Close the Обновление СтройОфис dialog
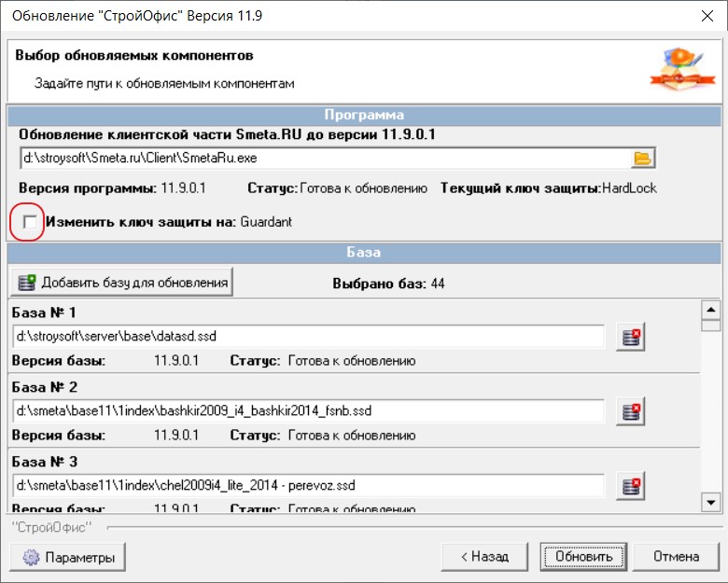Image resolution: width=728 pixels, height=583 pixels. tap(707, 16)
